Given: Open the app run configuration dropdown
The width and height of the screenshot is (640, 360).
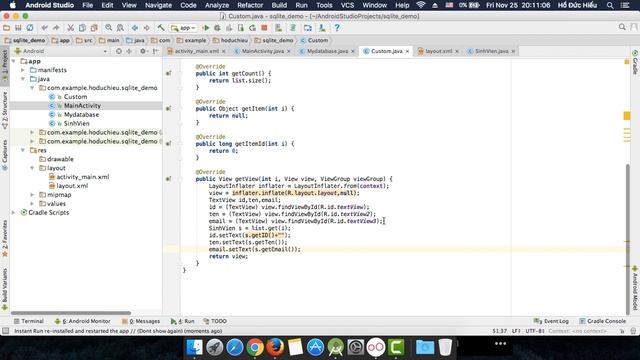Looking at the screenshot, I should (183, 28).
